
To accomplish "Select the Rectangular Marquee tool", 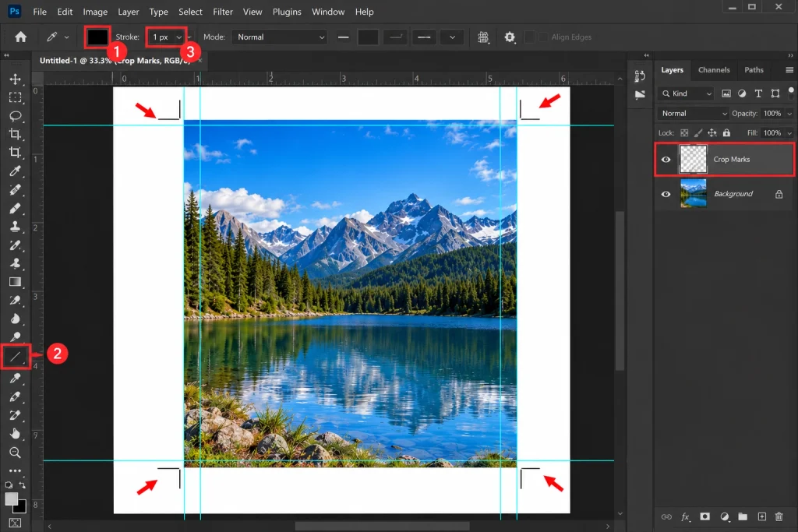I will (16, 97).
